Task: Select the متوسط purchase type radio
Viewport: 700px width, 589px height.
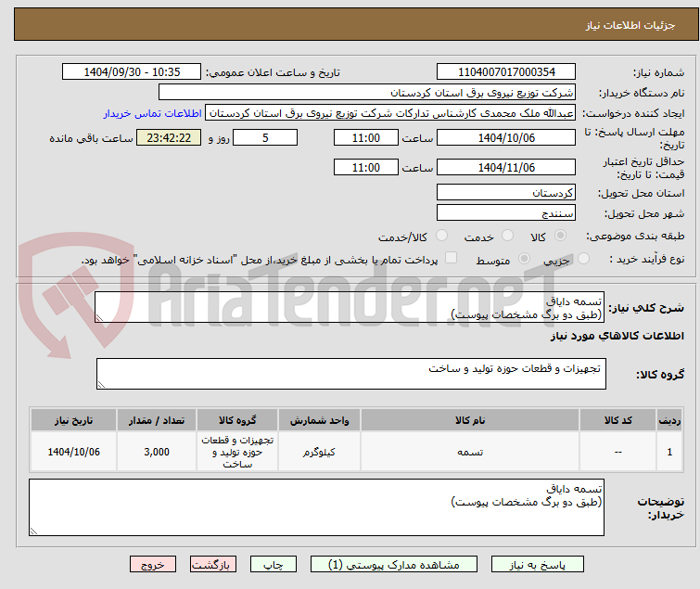Action: point(524,259)
